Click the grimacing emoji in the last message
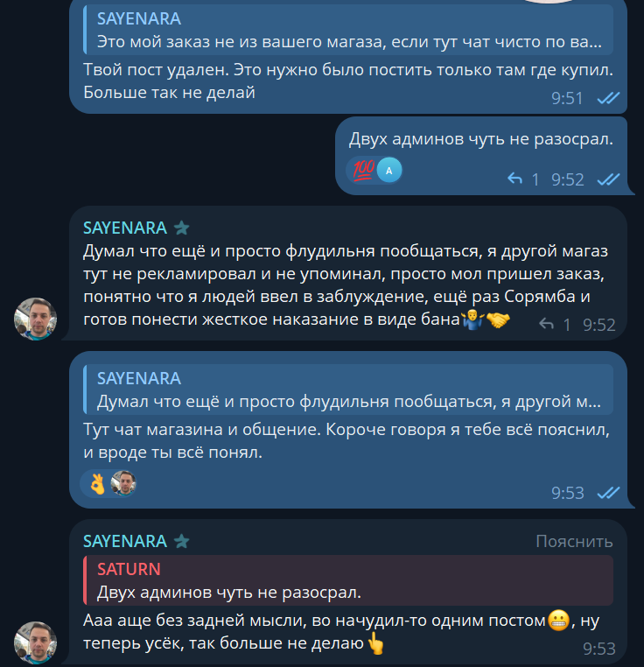 coord(558,621)
